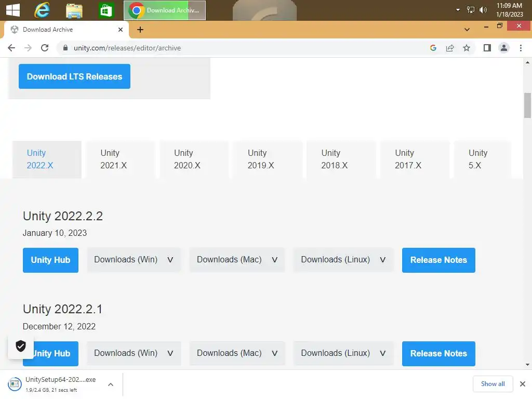This screenshot has height=399, width=532.
Task: Click Show all downloads button
Action: pyautogui.click(x=493, y=384)
